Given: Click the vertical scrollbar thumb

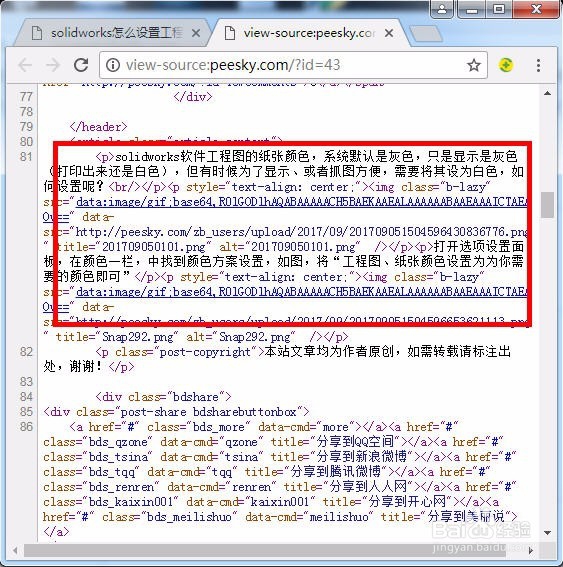Looking at the screenshot, I should click(547, 205).
